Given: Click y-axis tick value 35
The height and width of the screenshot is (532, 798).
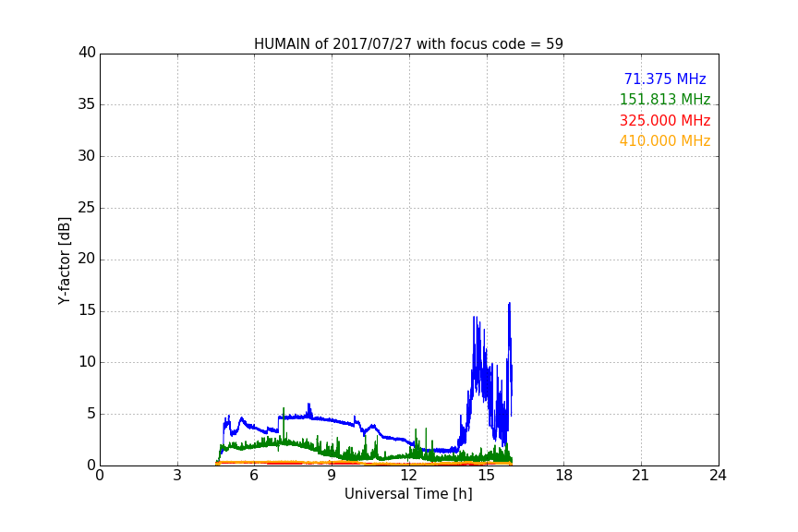Looking at the screenshot, I should (x=87, y=104).
